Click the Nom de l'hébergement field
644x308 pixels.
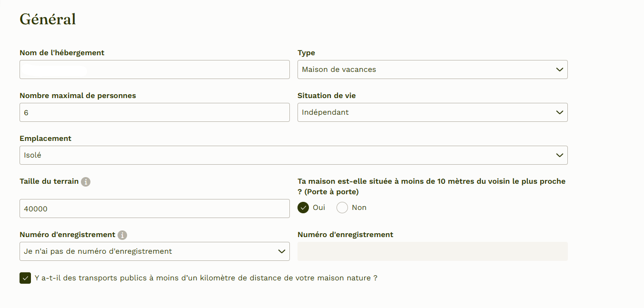point(155,70)
